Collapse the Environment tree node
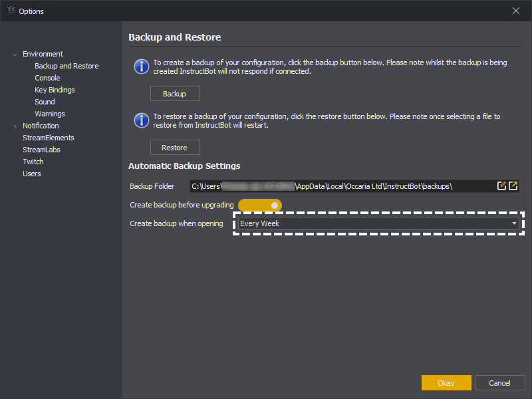 point(15,55)
